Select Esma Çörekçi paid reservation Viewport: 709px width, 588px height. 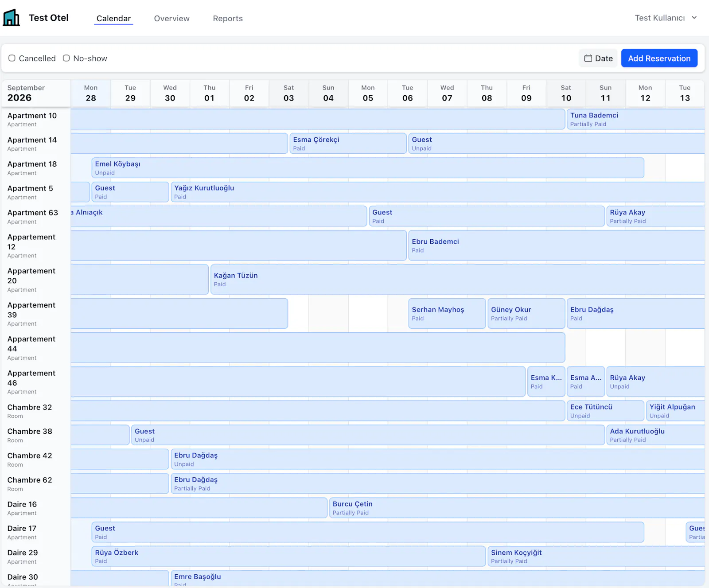coord(348,144)
